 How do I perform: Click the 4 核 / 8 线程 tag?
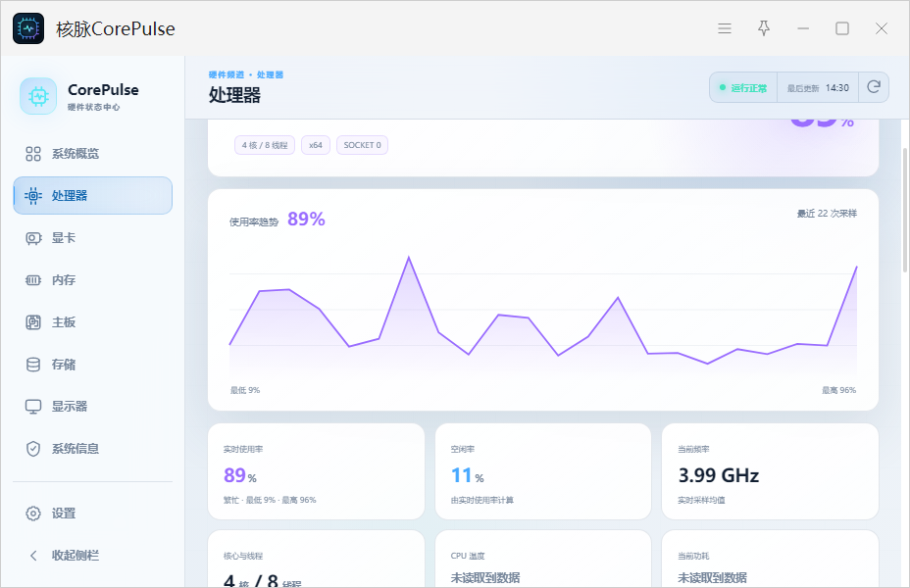(x=265, y=145)
